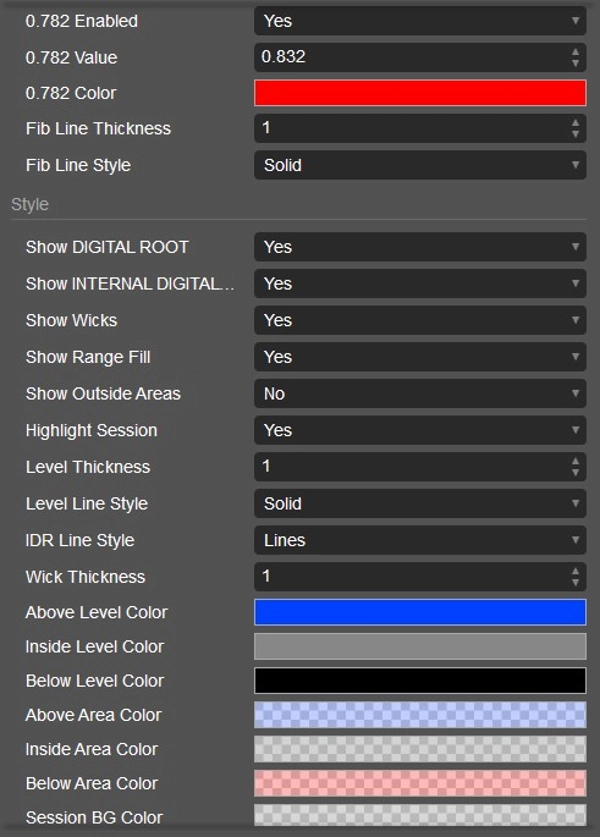Increase Wick Thickness with up arrow
The width and height of the screenshot is (600, 837).
(575, 571)
